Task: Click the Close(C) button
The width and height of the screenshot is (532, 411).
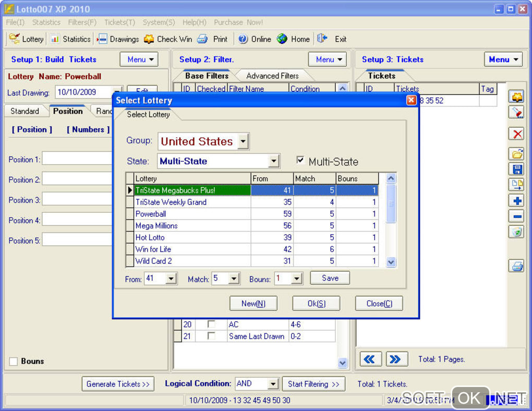Action: [x=379, y=304]
